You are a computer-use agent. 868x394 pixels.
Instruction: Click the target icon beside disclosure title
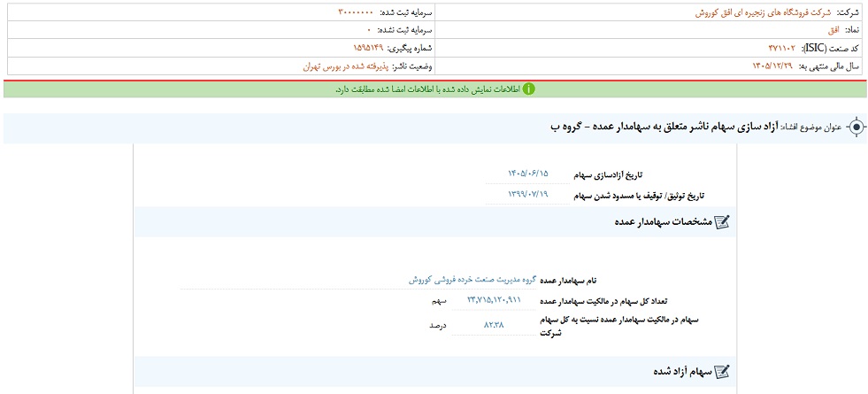(856, 127)
